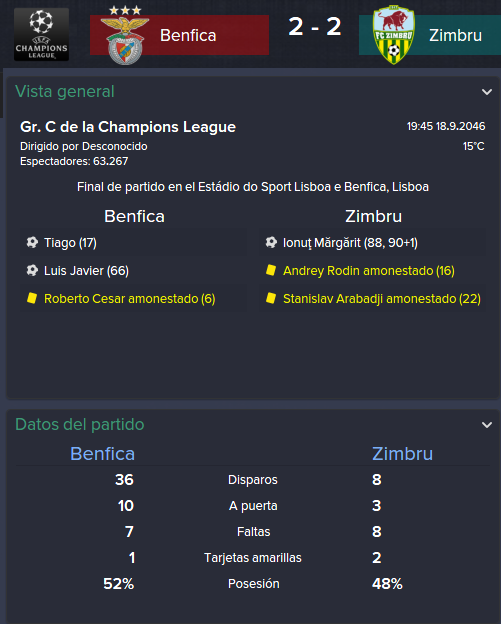Open the FC Zimbru club crest
Viewport: 501px width, 624px height.
pos(394,35)
